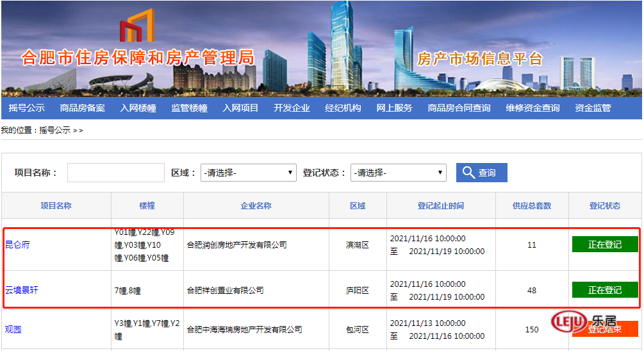Screen dimensions: 644x351
Task: Click the 企业名称 column header
Action: (256, 205)
